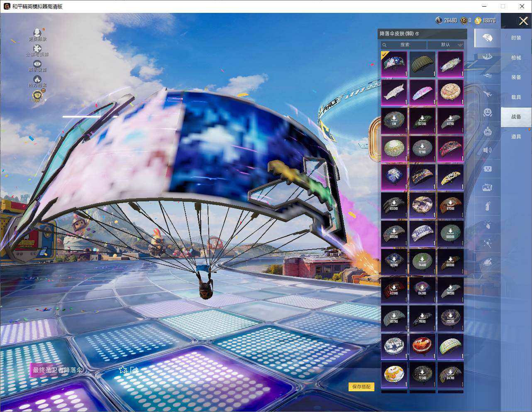Image resolution: width=532 pixels, height=412 pixels.
Task: Switch to the 装备 tab
Action: pos(516,77)
